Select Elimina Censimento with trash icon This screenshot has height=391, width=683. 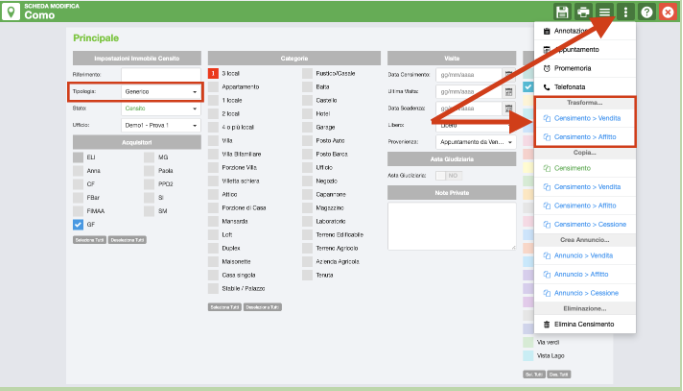pyautogui.click(x=585, y=324)
